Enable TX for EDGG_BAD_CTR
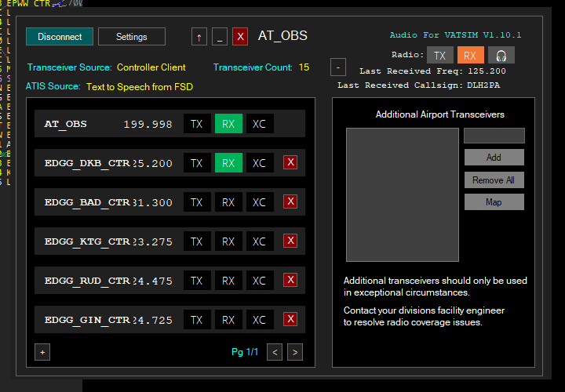 point(197,202)
